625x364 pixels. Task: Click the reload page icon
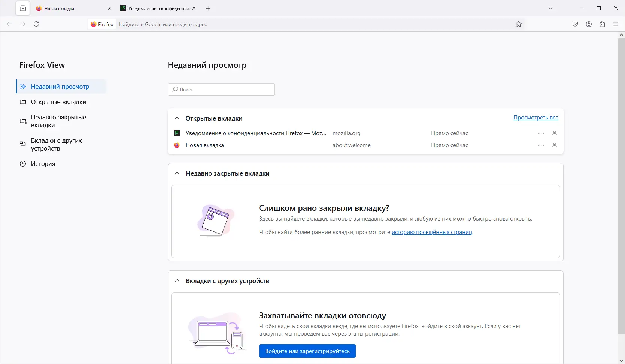tap(36, 24)
